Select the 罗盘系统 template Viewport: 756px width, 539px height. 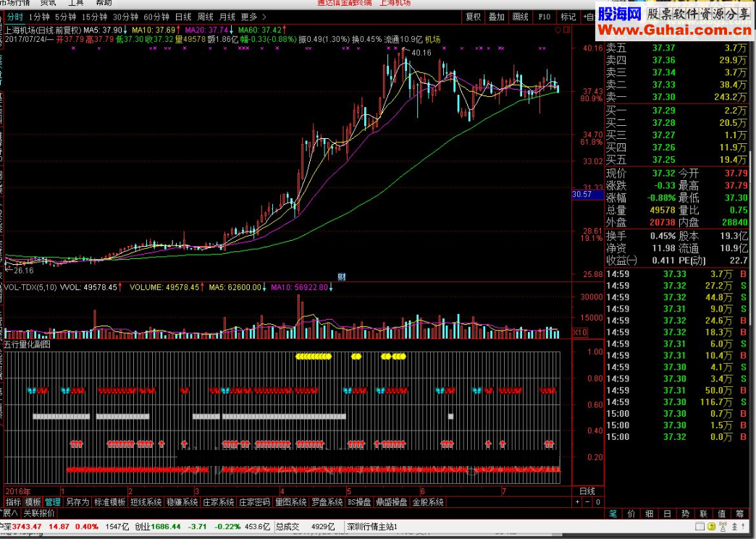click(x=327, y=502)
